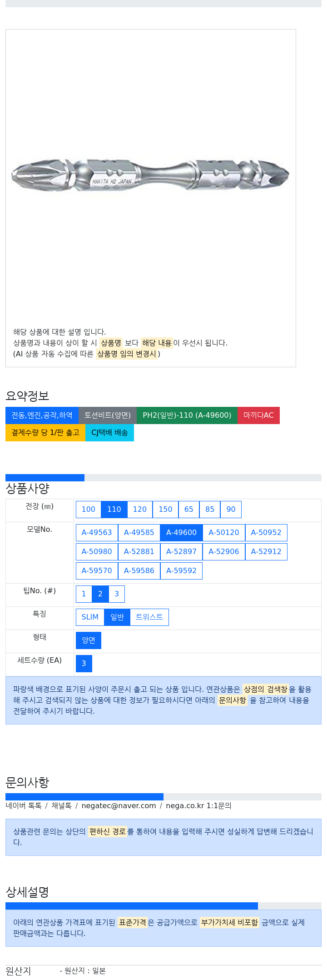The height and width of the screenshot is (980, 327).
Task: Select the 100 length option
Action: pyautogui.click(x=89, y=510)
